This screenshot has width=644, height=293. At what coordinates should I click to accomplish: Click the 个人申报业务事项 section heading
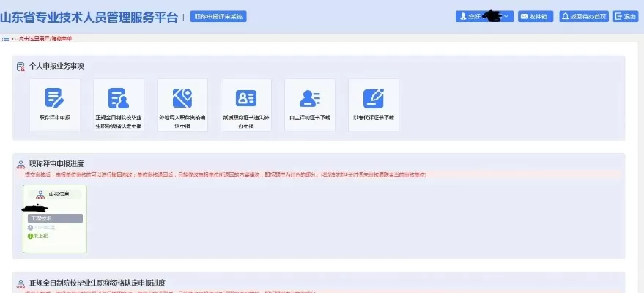(x=56, y=67)
